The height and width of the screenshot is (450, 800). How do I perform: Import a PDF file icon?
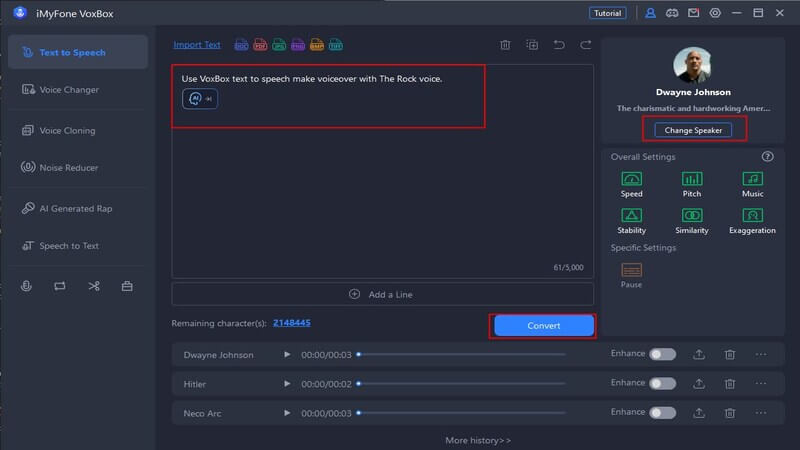pos(260,45)
